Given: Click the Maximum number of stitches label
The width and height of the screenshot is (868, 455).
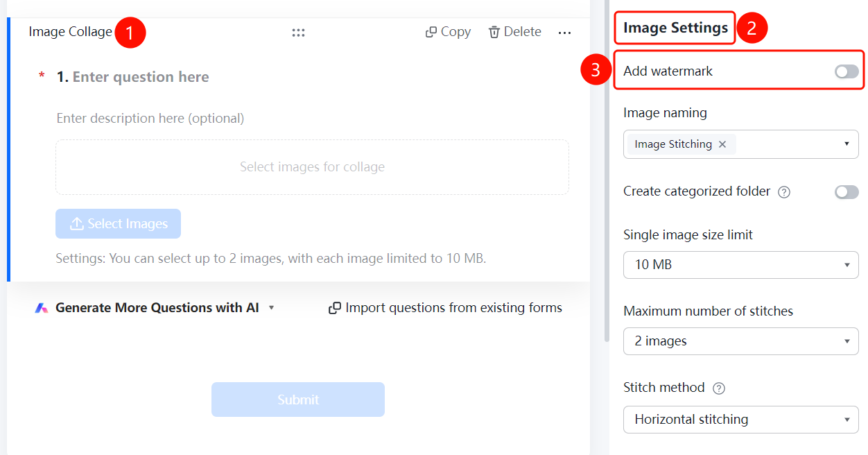Looking at the screenshot, I should tap(708, 311).
